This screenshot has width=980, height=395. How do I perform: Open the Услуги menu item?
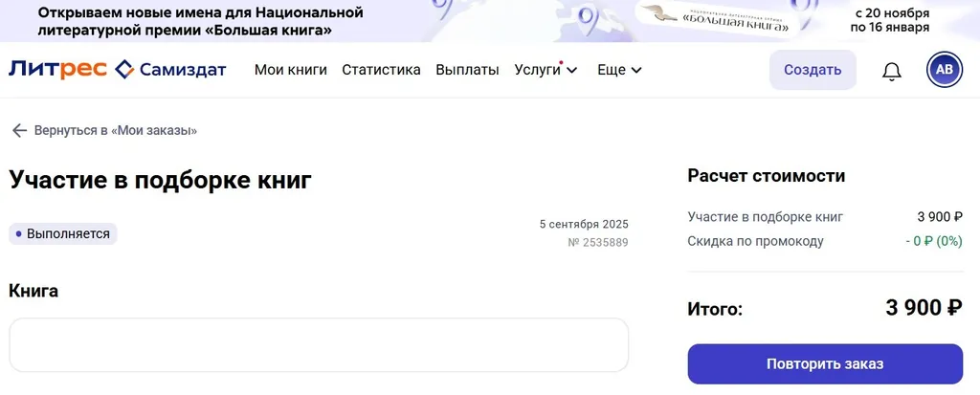(x=538, y=70)
